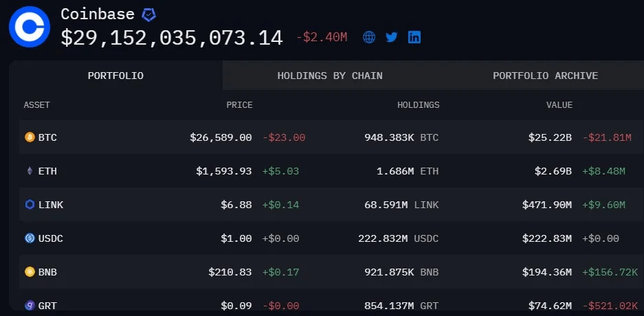This screenshot has height=316, width=644.
Task: Open the Portfolio Archive tab
Action: (545, 76)
